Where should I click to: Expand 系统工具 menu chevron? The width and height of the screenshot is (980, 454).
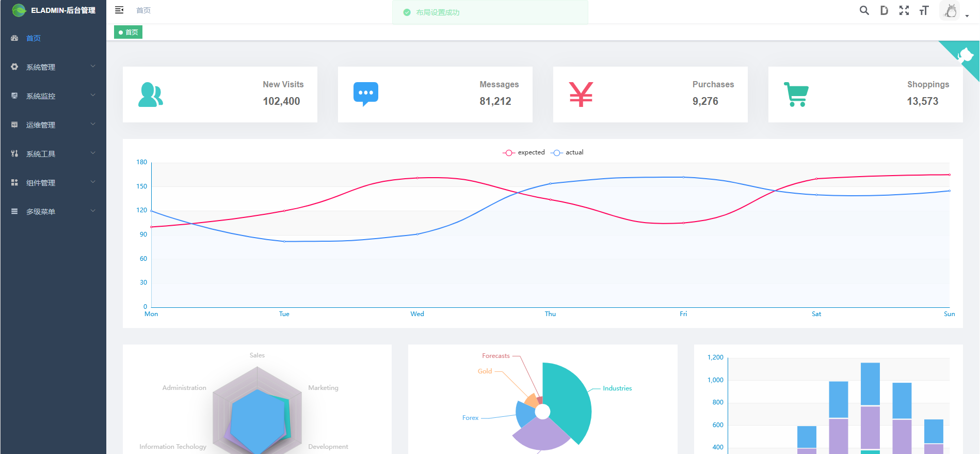tap(93, 153)
